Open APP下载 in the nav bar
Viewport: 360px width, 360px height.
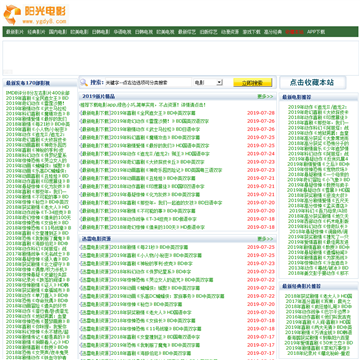[316, 32]
